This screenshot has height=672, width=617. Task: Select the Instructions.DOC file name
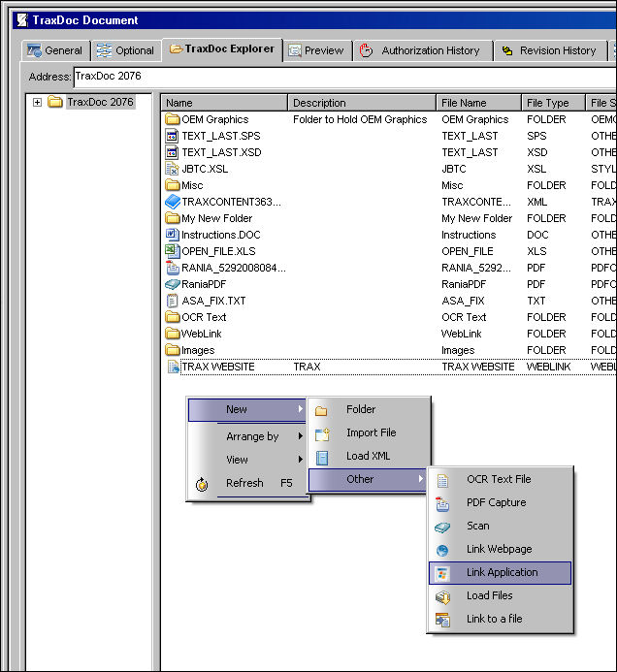[x=221, y=235]
